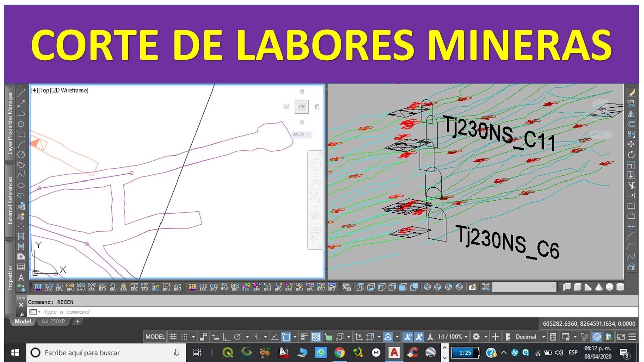
Task: Toggle transparency display in status bar
Action: point(316,336)
